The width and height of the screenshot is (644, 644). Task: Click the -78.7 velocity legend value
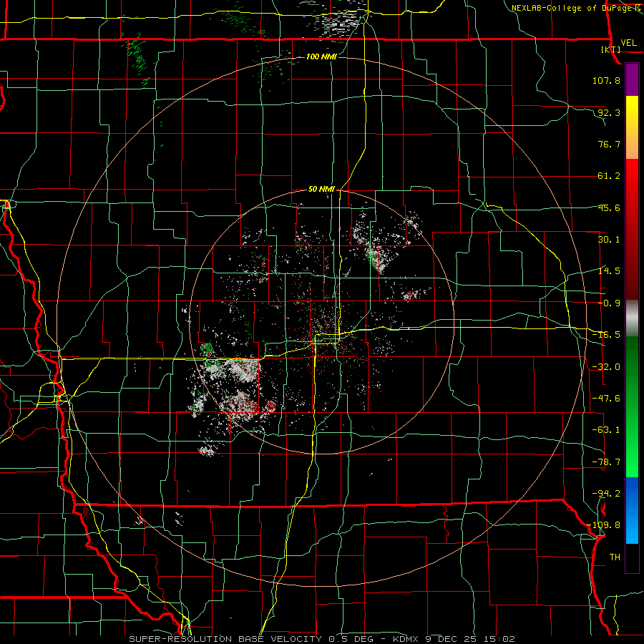[606, 462]
